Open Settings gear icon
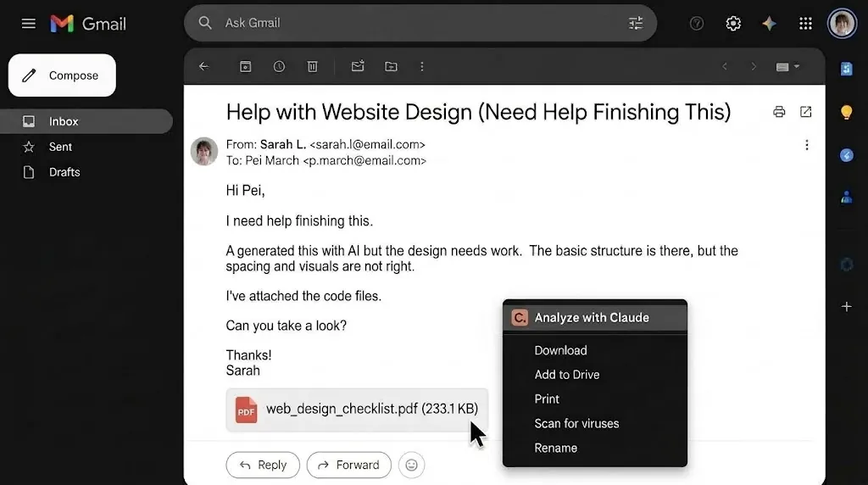This screenshot has height=485, width=868. tap(733, 23)
